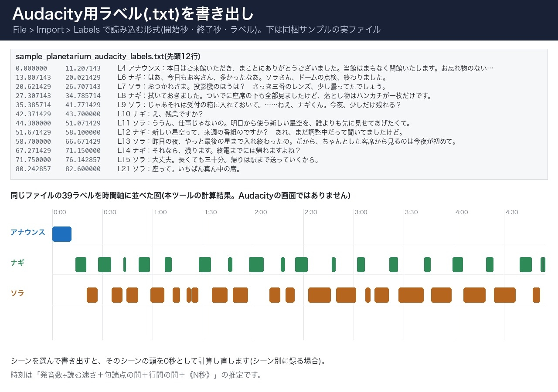Click the 2:30 time axis label
The width and height of the screenshot is (558, 392).
click(x=311, y=212)
